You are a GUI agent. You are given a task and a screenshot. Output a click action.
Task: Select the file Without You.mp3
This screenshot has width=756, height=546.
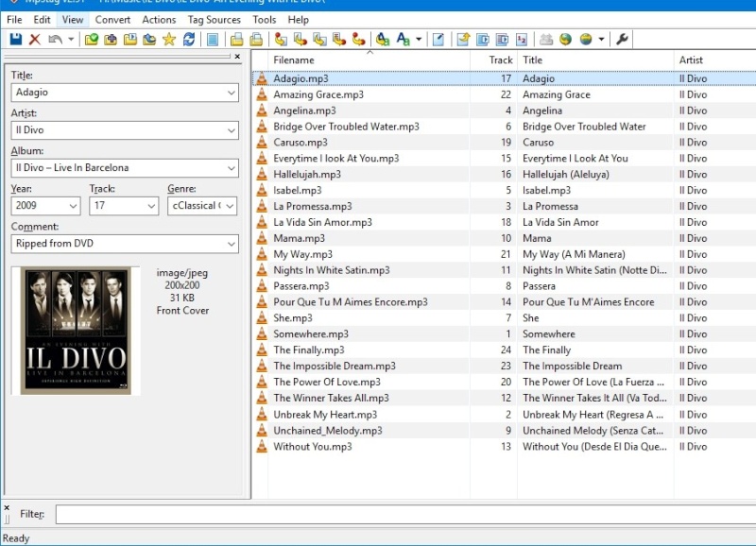(x=313, y=446)
